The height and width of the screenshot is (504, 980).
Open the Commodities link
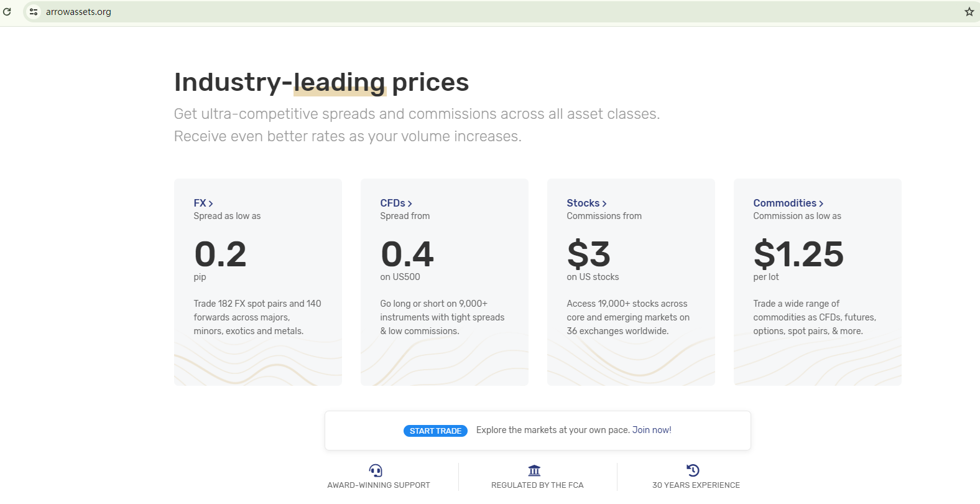785,203
